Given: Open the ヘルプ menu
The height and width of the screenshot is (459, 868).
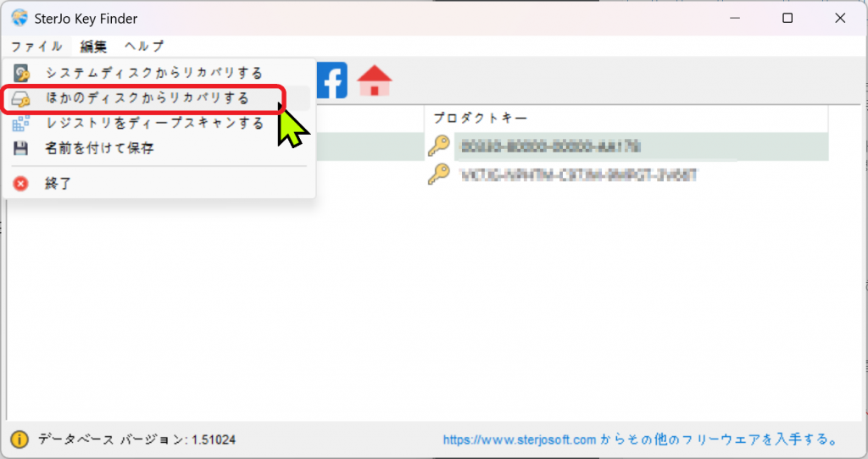Looking at the screenshot, I should pos(144,47).
